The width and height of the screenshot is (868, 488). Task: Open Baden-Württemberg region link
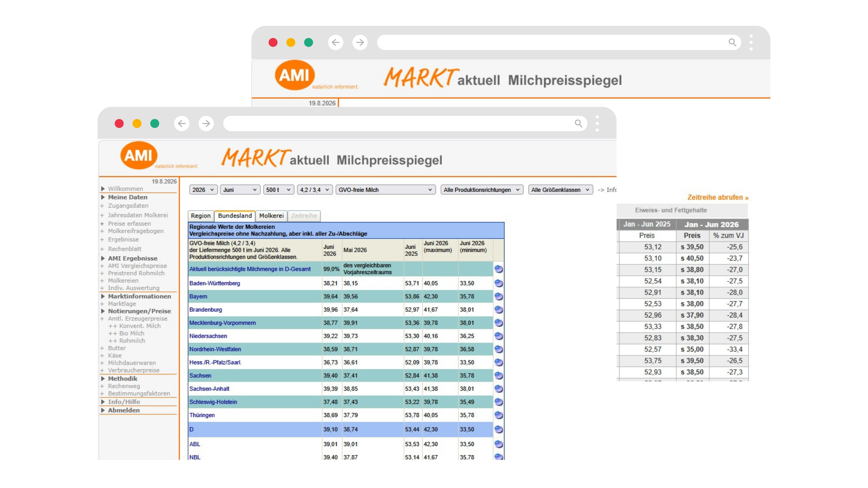[215, 283]
